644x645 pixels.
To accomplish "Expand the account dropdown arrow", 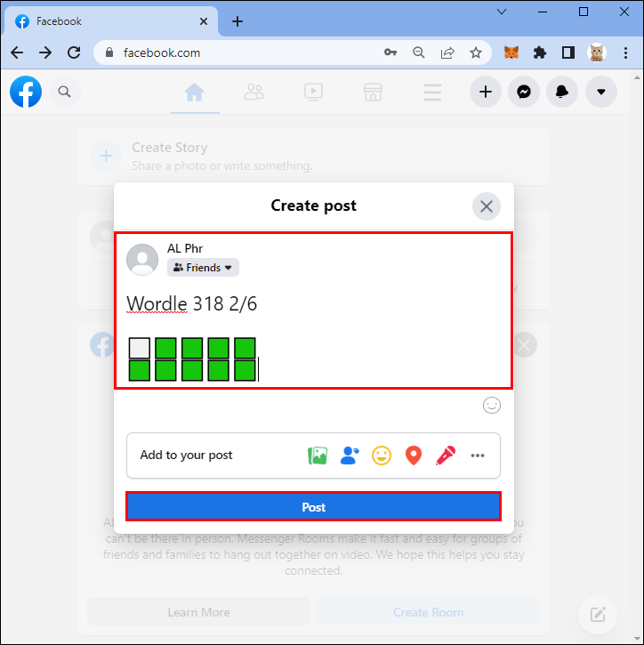I will pyautogui.click(x=600, y=92).
